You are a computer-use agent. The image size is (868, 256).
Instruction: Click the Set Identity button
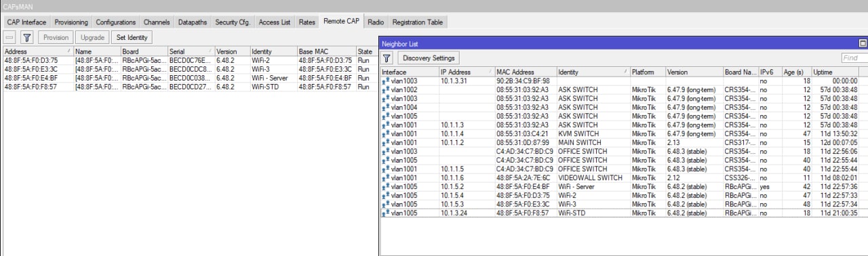coord(132,38)
